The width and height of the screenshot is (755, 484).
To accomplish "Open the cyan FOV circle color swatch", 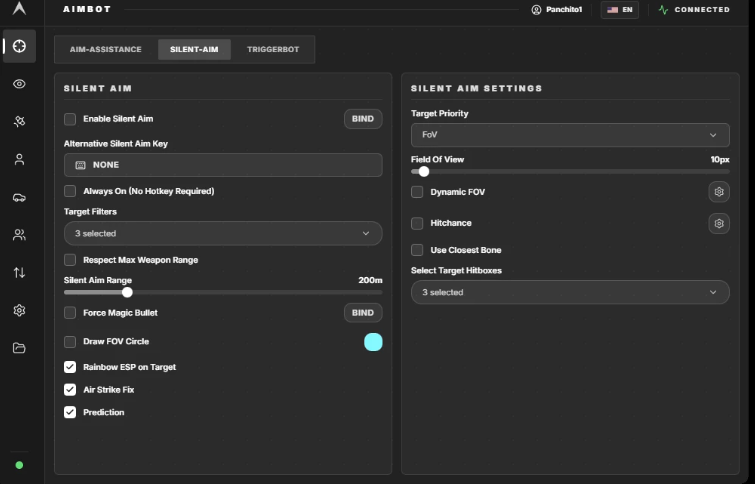I will click(x=373, y=342).
